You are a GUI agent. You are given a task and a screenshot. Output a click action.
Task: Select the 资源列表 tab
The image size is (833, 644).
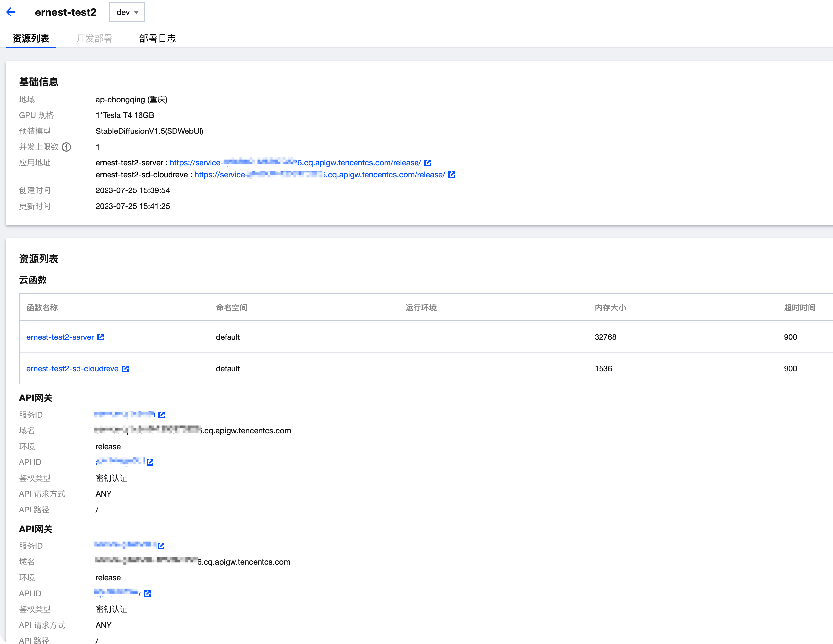pos(31,38)
